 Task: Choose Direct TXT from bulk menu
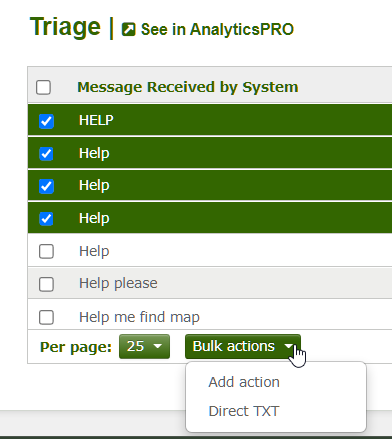coord(244,411)
